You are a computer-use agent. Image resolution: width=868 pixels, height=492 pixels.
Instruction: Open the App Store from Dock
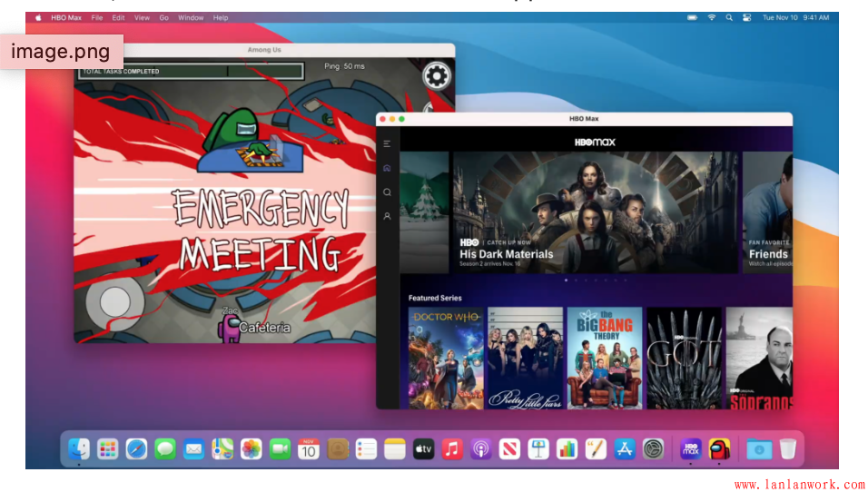click(x=624, y=448)
